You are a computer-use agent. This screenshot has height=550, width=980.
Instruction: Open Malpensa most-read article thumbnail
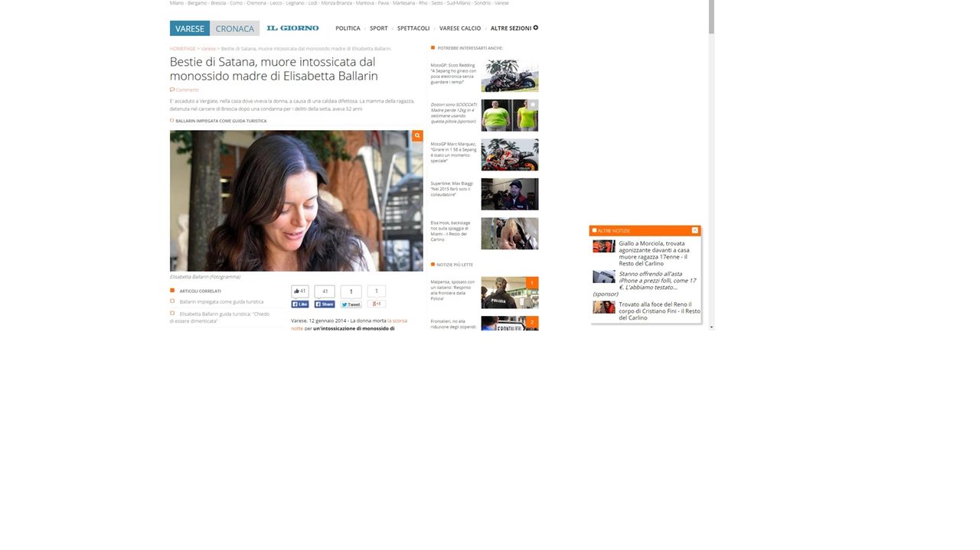(x=509, y=292)
